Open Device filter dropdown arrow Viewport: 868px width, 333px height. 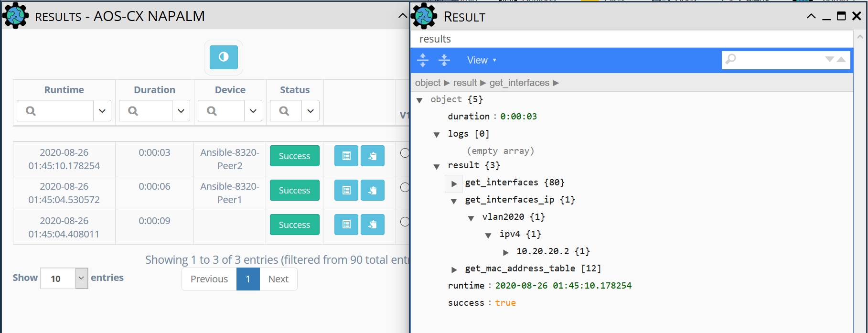[x=253, y=111]
